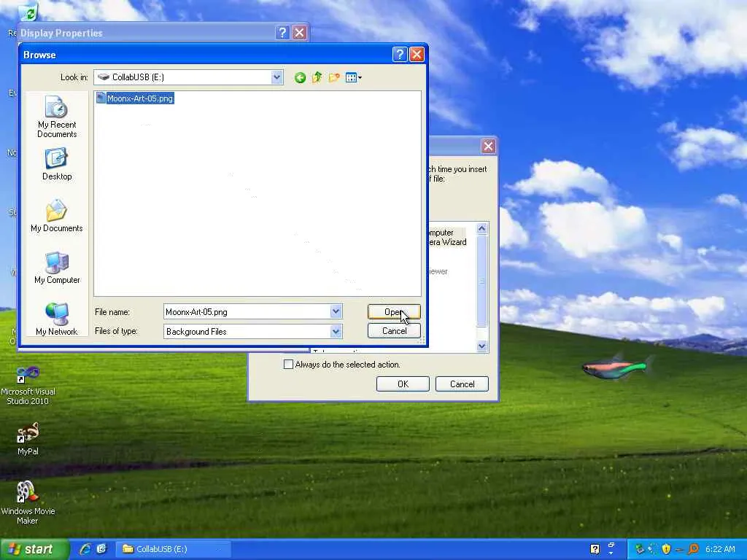Open the MyPal desktop shortcut

point(28,438)
